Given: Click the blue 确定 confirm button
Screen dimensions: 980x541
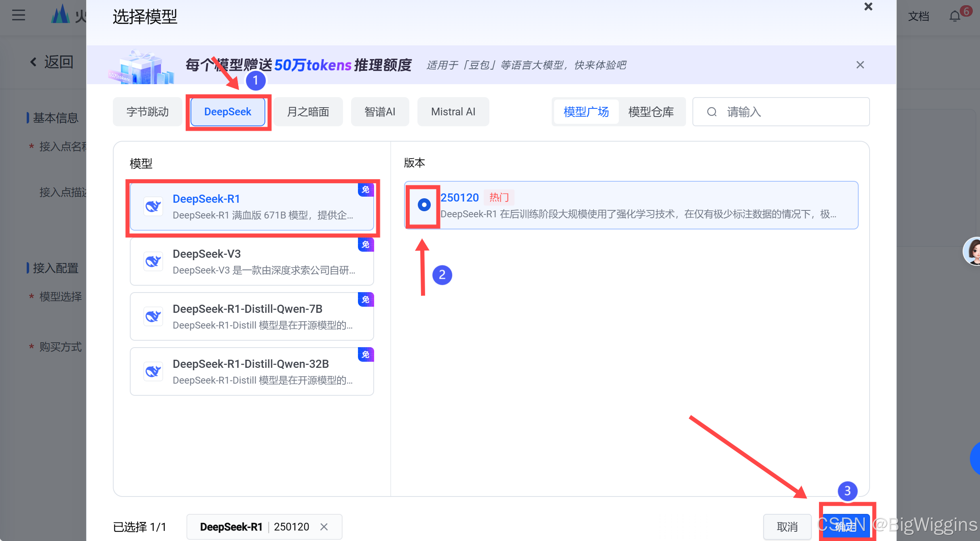Looking at the screenshot, I should [x=846, y=526].
